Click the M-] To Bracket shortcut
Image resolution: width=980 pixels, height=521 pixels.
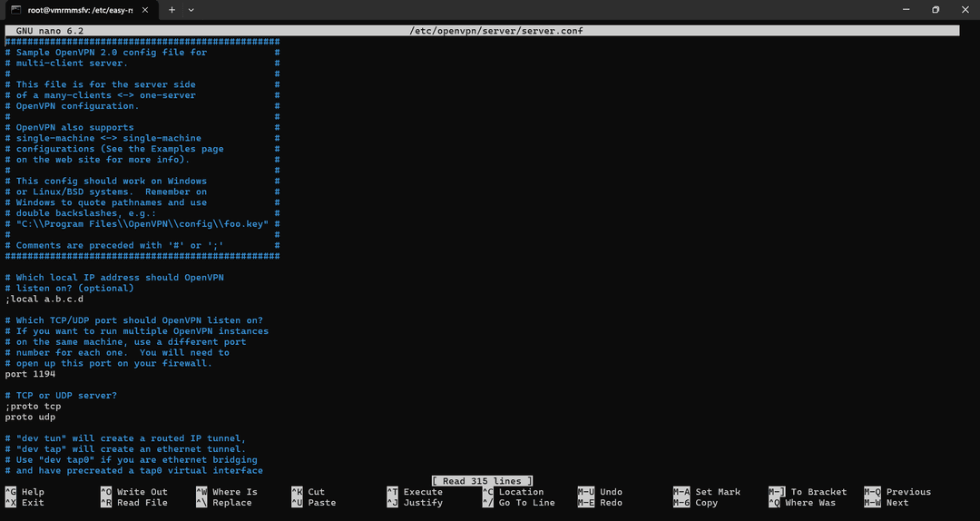808,492
